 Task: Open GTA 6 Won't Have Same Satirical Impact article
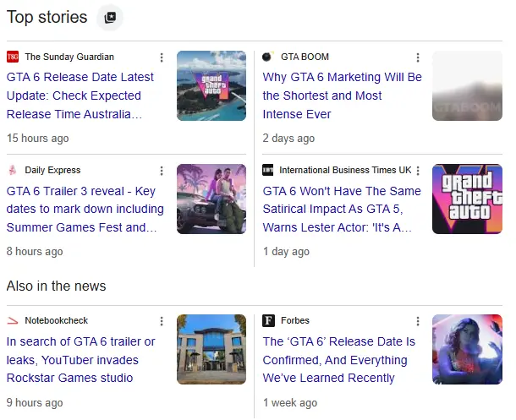pos(342,209)
